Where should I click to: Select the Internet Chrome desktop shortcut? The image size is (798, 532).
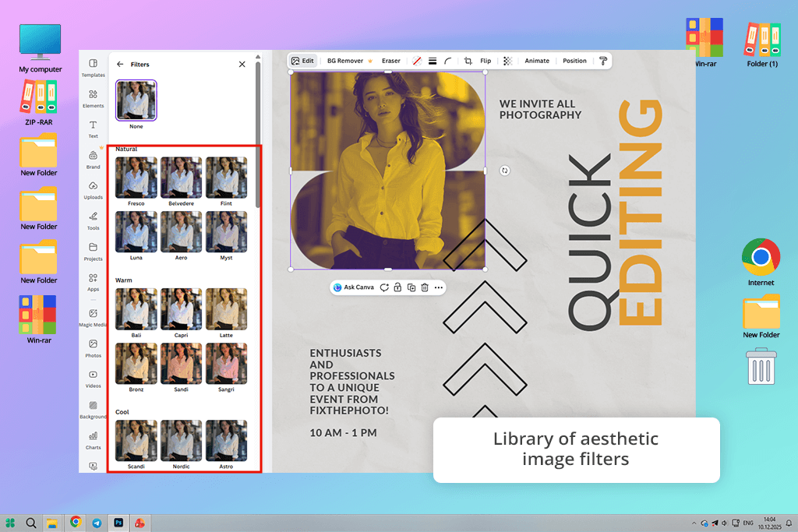point(761,262)
